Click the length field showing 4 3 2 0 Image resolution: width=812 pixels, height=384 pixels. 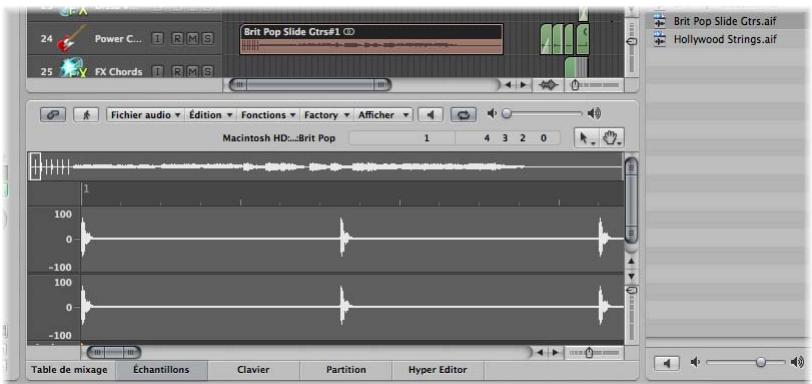pos(508,138)
